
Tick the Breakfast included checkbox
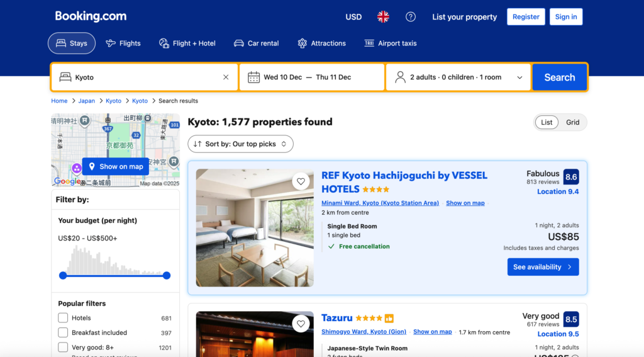[x=63, y=332]
